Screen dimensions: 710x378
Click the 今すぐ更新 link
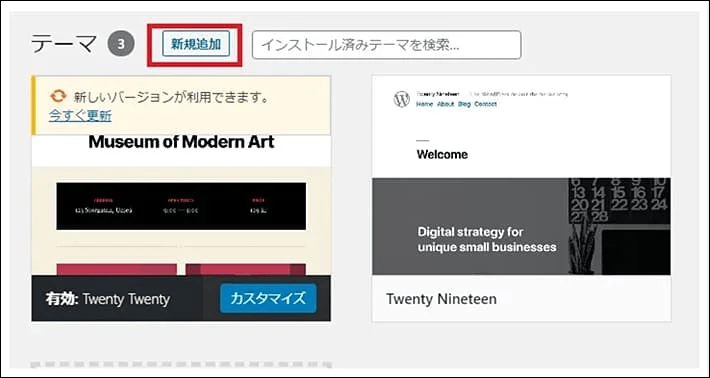(x=80, y=116)
